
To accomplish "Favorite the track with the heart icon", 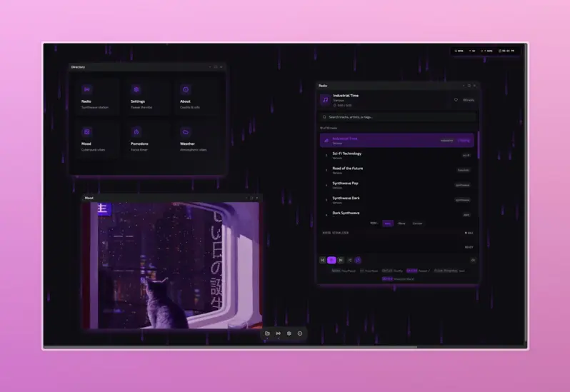I will click(456, 100).
